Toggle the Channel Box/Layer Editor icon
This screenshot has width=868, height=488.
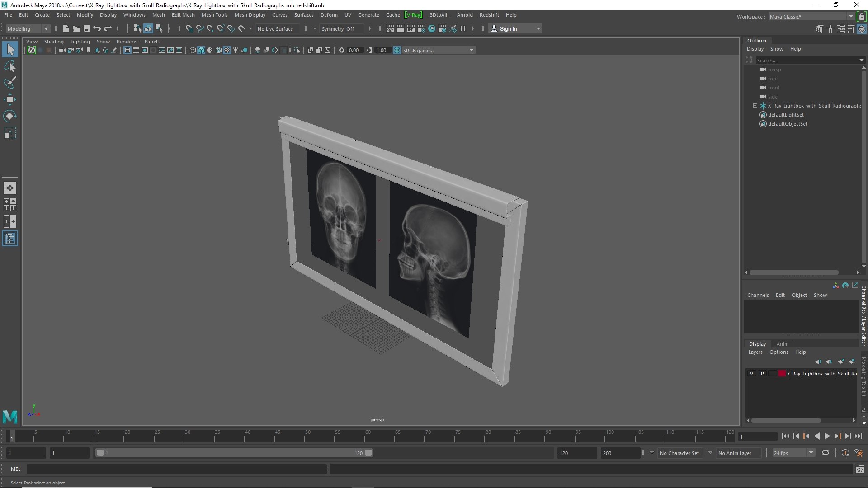(x=862, y=29)
